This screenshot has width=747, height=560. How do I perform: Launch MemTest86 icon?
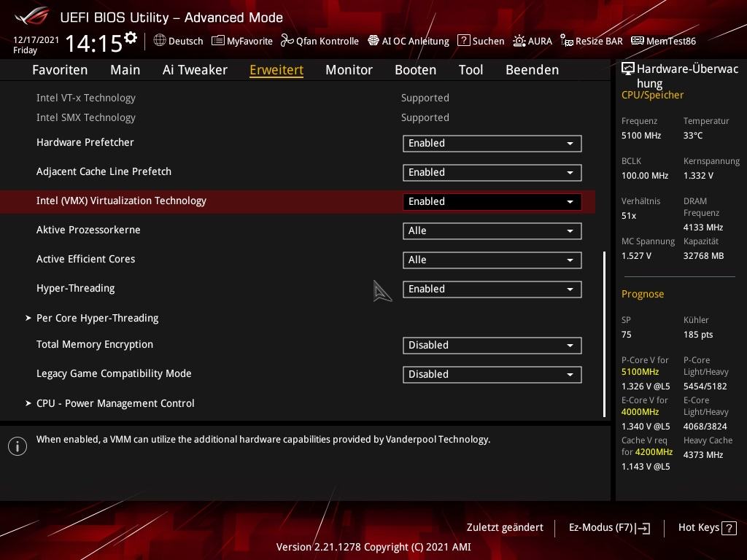[638, 41]
